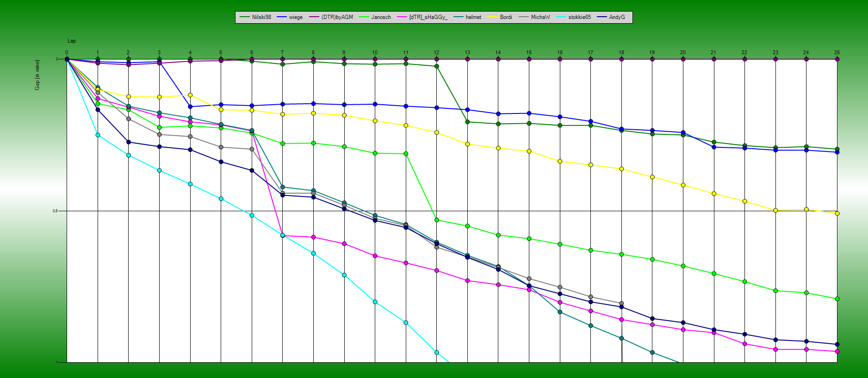
Task: Click lap number 21 on the axis
Action: point(714,53)
